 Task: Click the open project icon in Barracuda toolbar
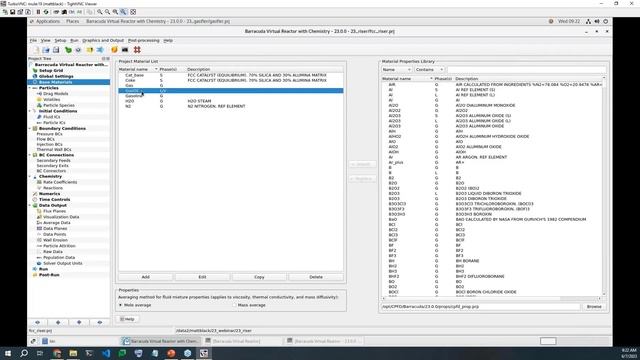(x=46, y=50)
